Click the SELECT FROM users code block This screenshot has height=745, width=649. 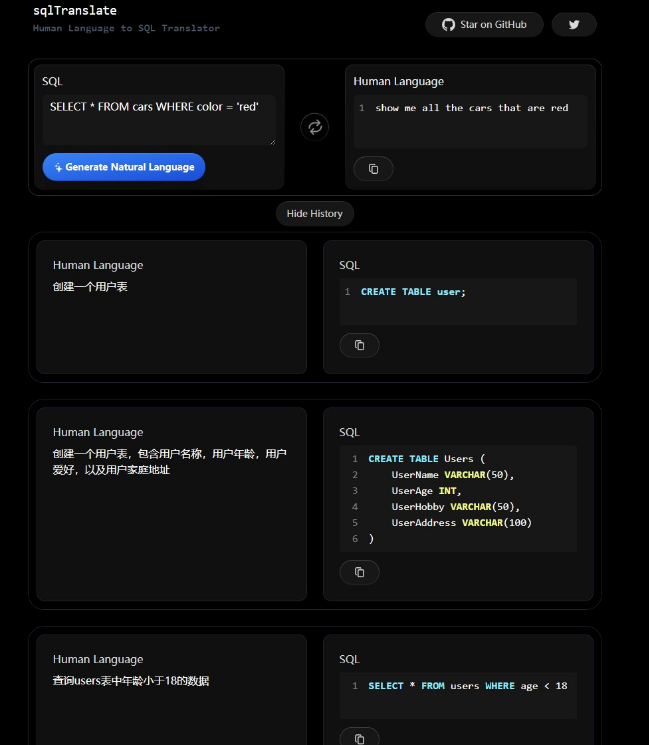tap(458, 695)
